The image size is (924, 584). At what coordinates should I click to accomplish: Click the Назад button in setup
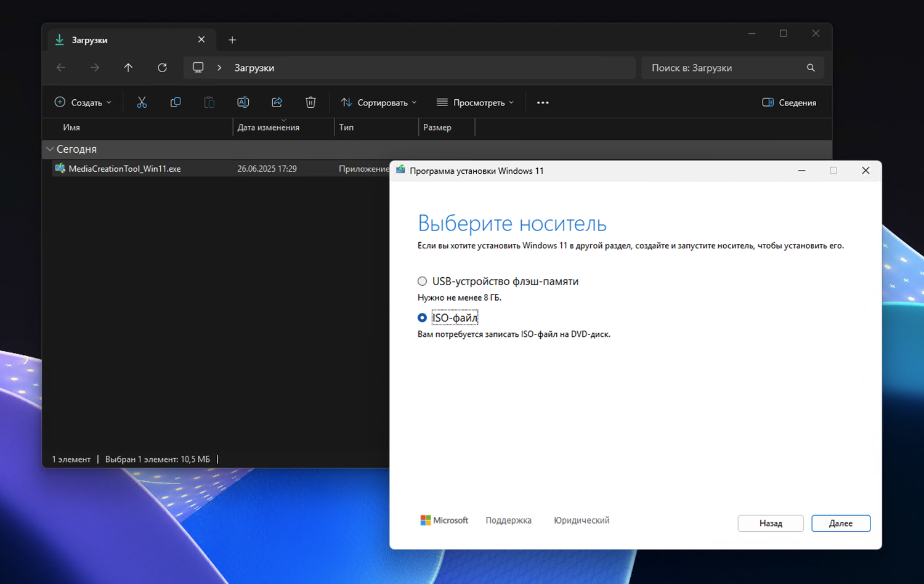coord(771,523)
